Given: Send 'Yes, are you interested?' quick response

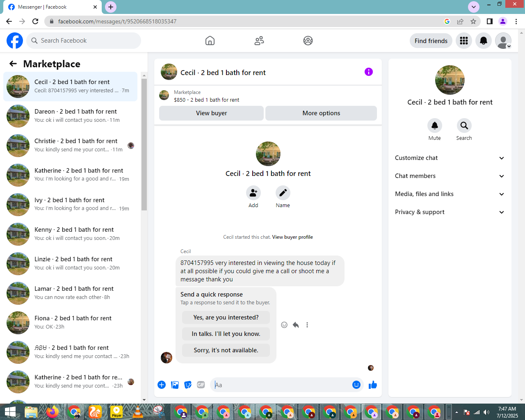Looking at the screenshot, I should click(226, 317).
